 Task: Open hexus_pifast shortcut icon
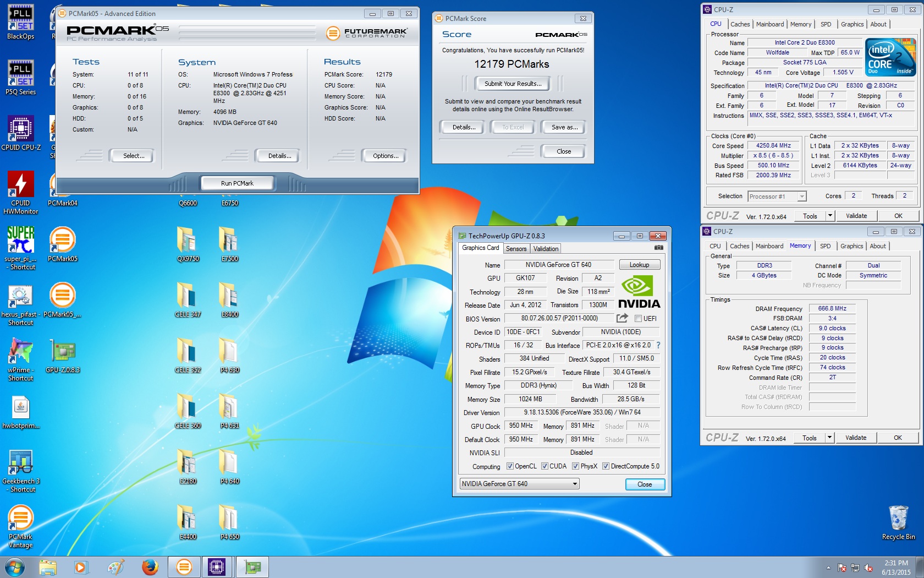[20, 304]
